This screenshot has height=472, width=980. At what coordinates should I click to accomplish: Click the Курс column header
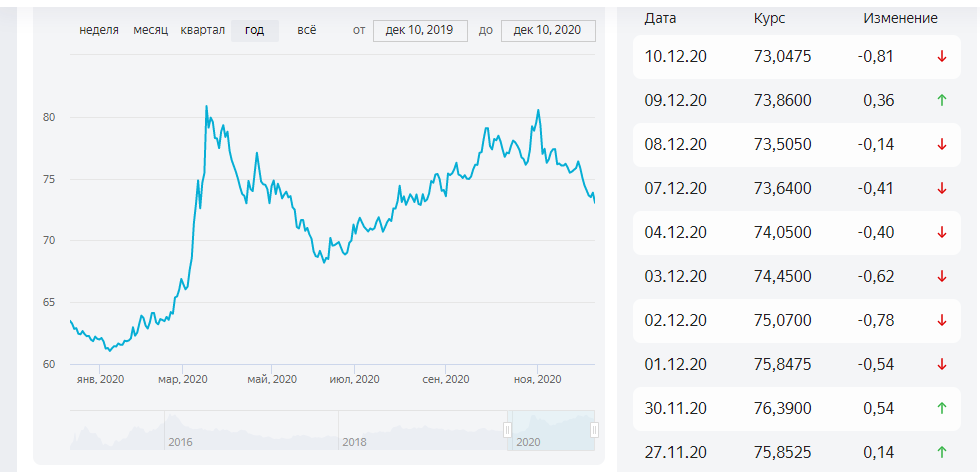(x=768, y=18)
